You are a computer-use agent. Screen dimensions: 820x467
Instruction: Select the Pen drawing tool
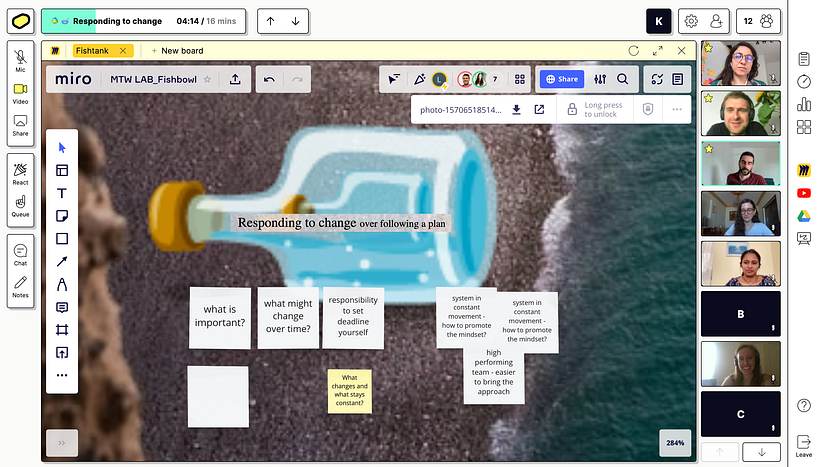[62, 284]
